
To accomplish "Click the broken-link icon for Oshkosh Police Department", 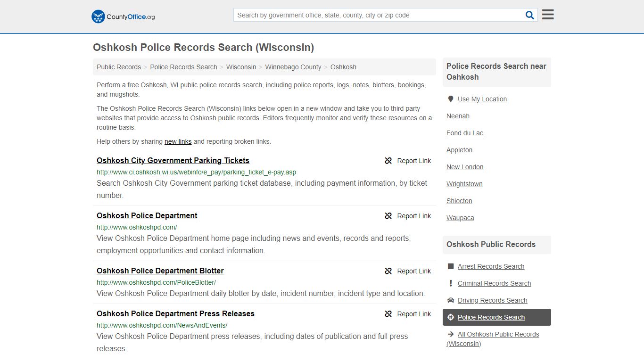I will tap(388, 216).
